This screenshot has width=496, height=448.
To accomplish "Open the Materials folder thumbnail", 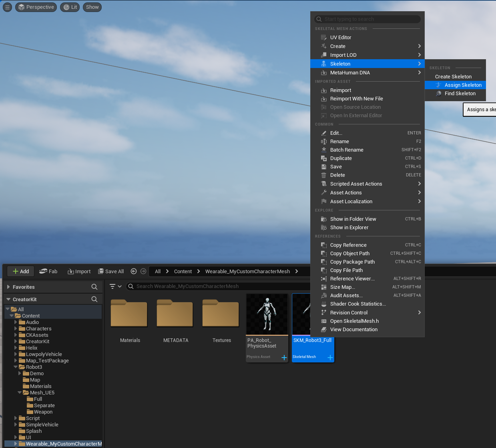I will [x=129, y=314].
